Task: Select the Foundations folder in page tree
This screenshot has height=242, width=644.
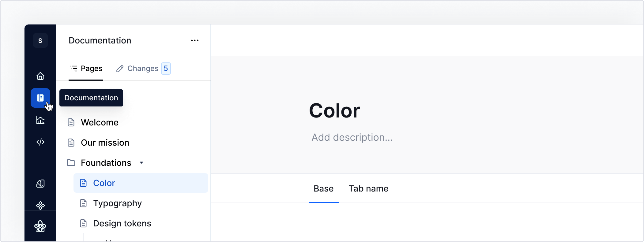Action: pos(106,163)
